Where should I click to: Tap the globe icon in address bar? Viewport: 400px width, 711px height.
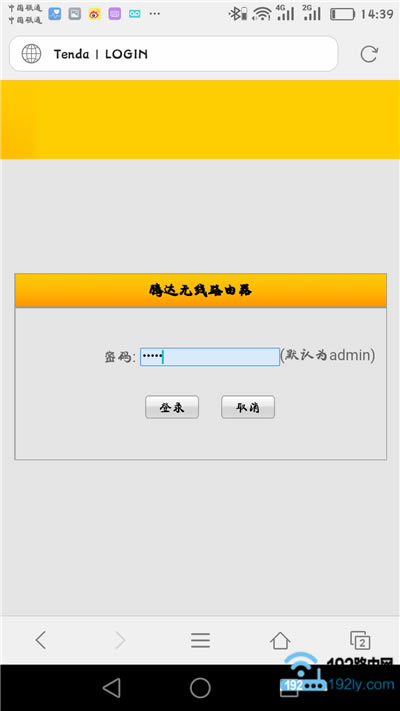pos(31,54)
